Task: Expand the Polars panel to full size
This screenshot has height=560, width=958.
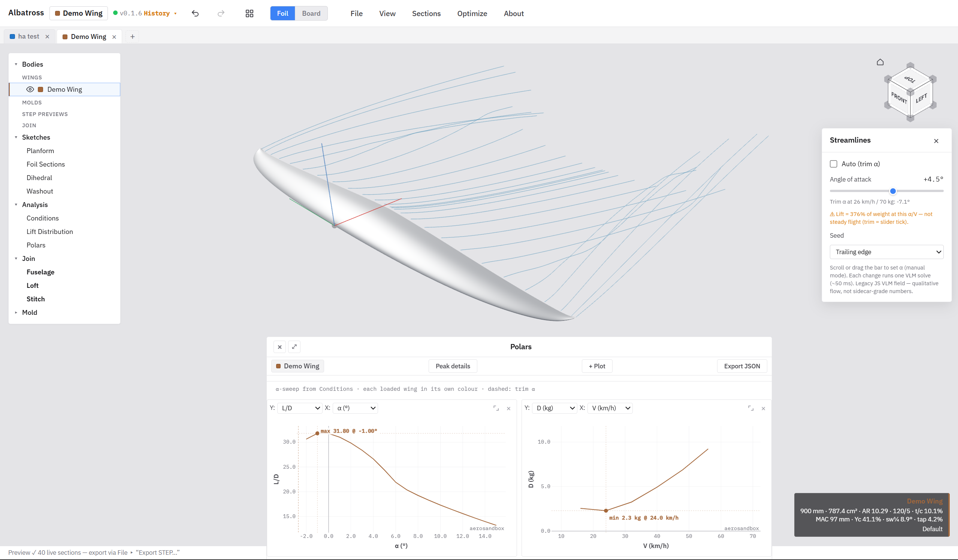Action: pyautogui.click(x=294, y=347)
